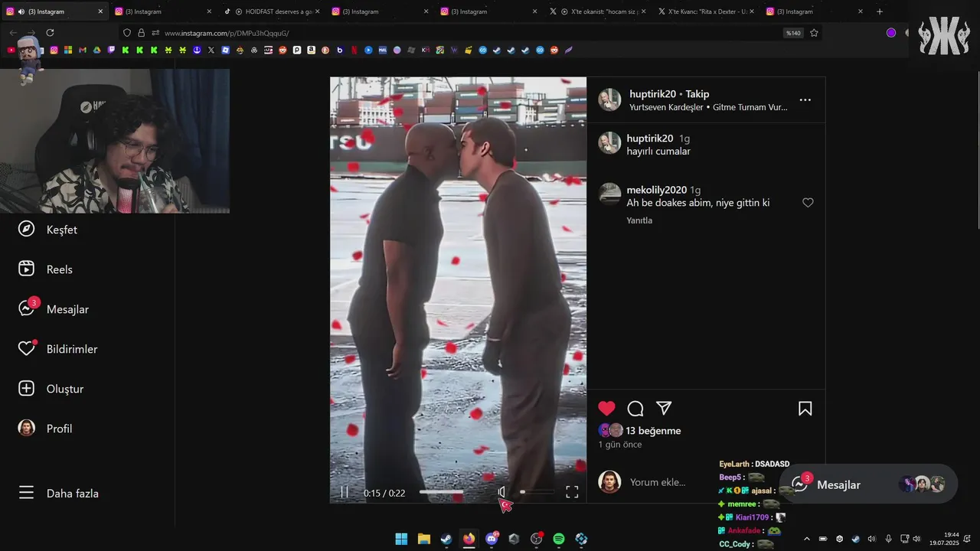Switch to "X'te okanist" tab
The height and width of the screenshot is (551, 980).
point(599,11)
